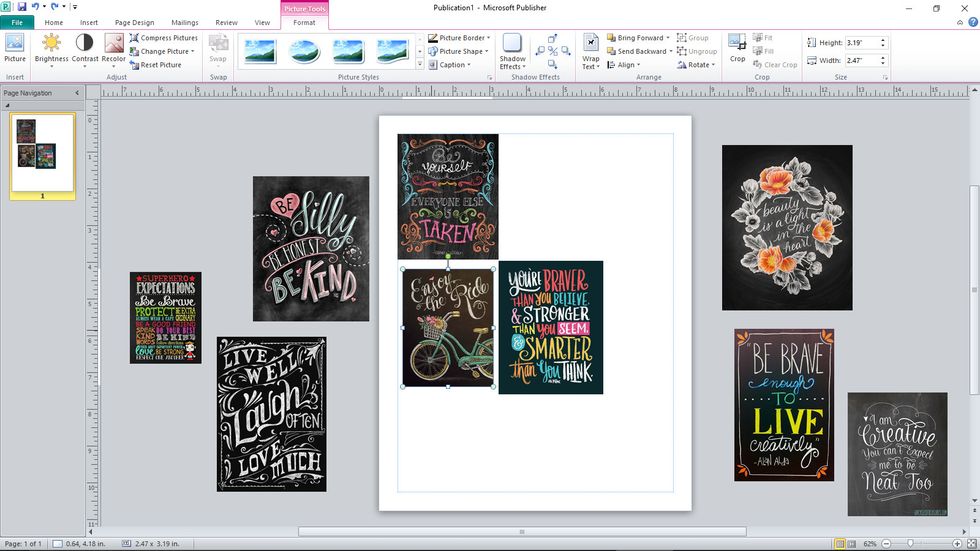Switch to the Mailings tab

pos(185,22)
